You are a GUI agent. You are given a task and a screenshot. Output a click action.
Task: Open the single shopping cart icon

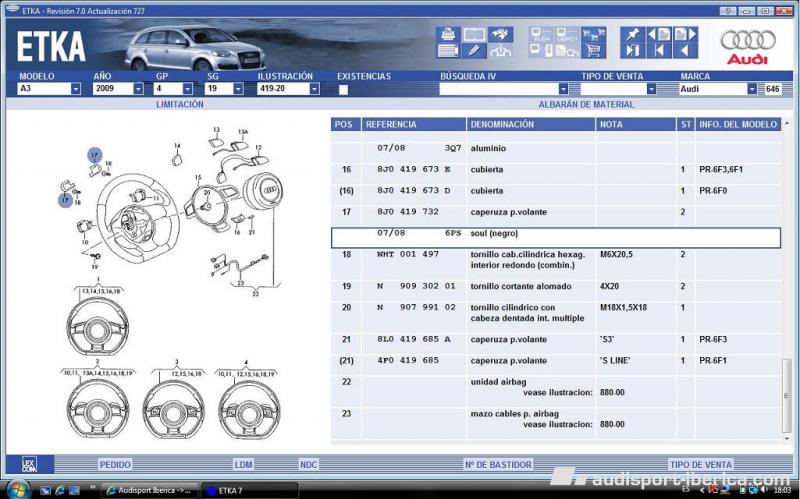pyautogui.click(x=593, y=51)
